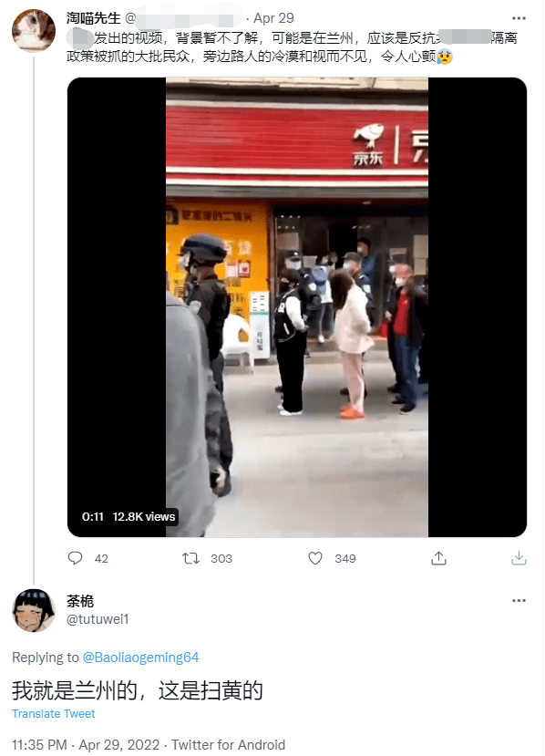This screenshot has width=545, height=756.
Task: Retweet the post with 303 retweets
Action: tap(190, 558)
